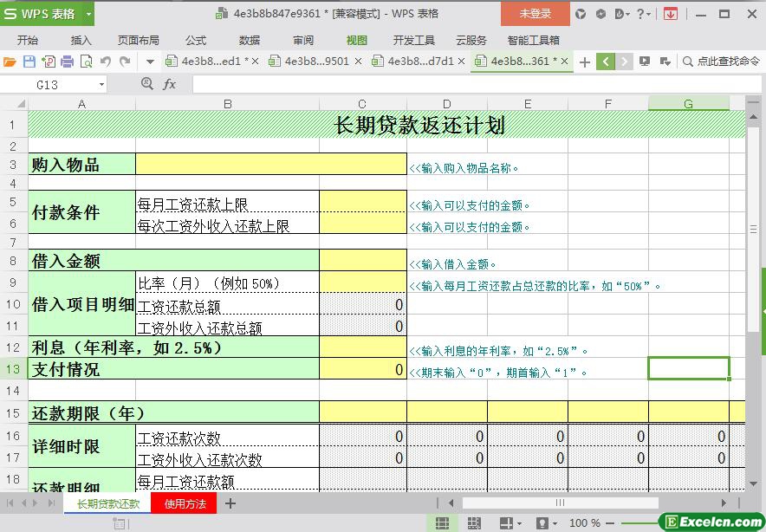The image size is (766, 532).
Task: Expand the Name Box dropdown arrow
Action: coord(102,85)
